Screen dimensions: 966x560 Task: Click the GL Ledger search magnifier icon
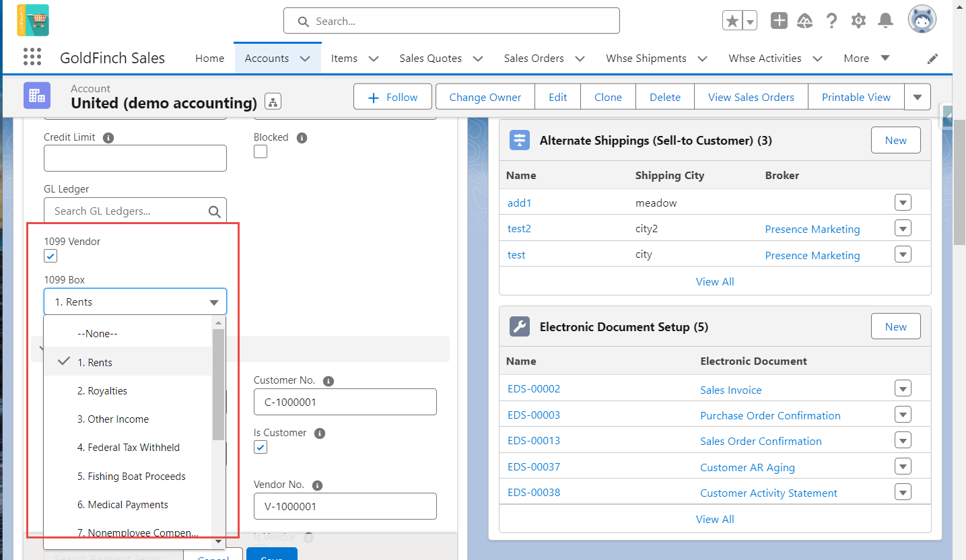215,211
